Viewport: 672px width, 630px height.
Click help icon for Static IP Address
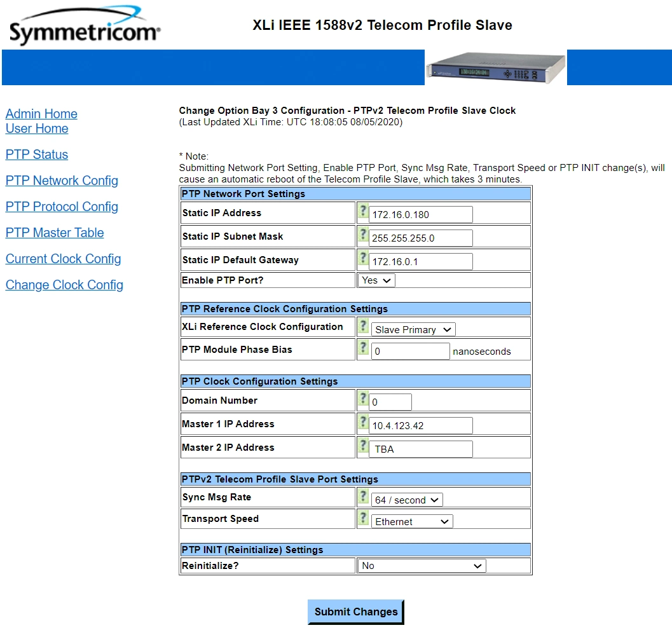[x=363, y=211]
